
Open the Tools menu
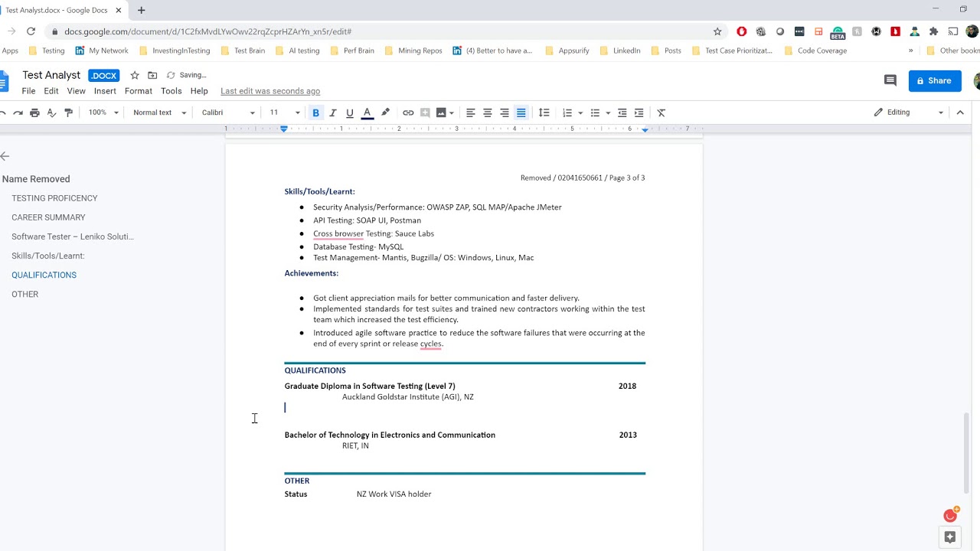pos(171,91)
